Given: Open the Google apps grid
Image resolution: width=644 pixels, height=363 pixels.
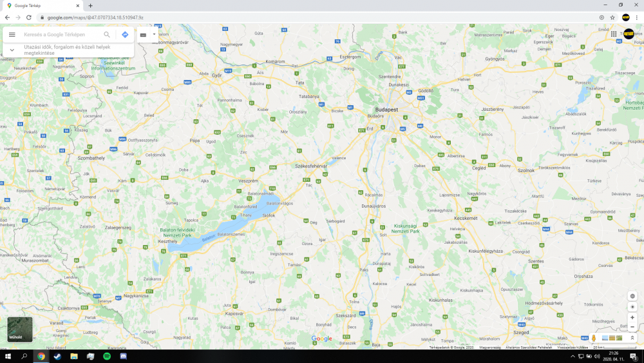Looking at the screenshot, I should (x=614, y=34).
